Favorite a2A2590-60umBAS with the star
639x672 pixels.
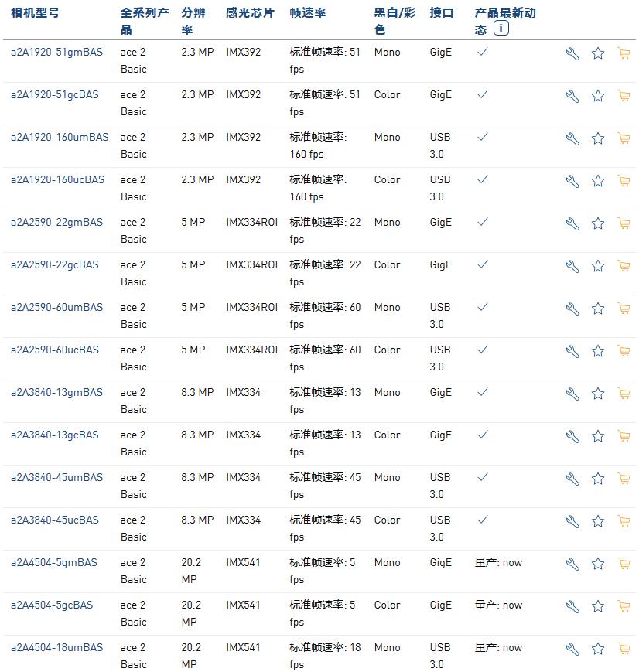pos(598,309)
